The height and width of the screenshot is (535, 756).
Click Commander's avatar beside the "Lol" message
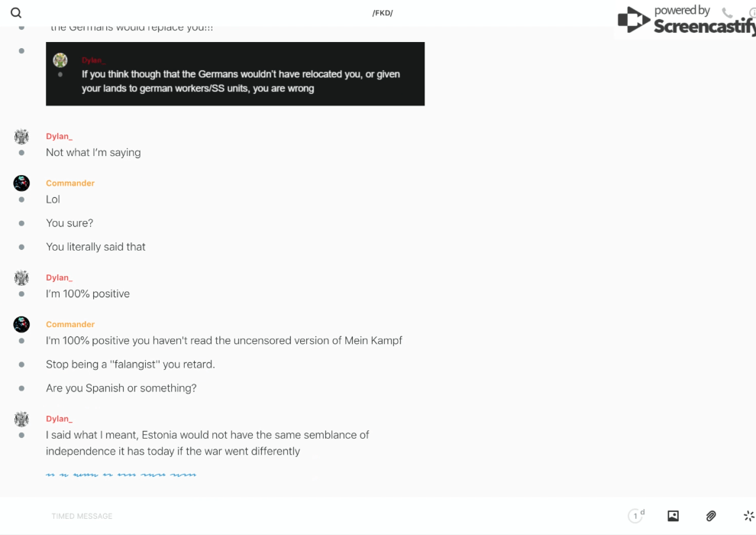click(21, 183)
